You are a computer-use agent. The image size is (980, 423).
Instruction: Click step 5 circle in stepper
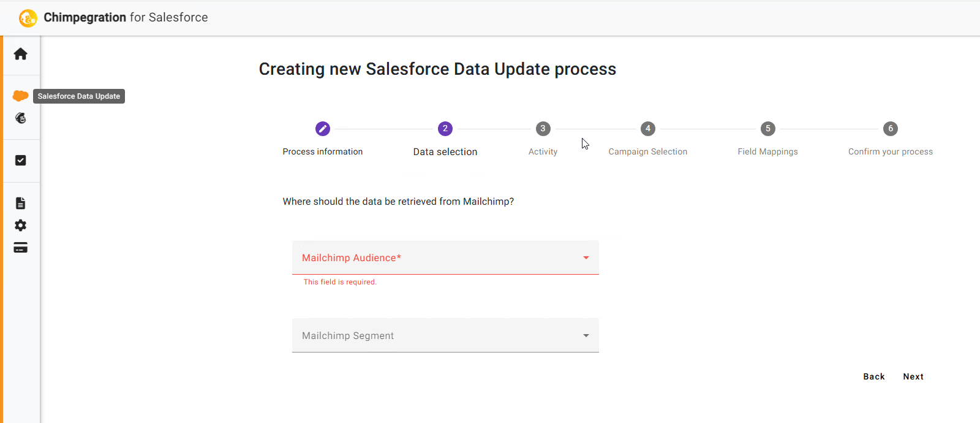768,129
